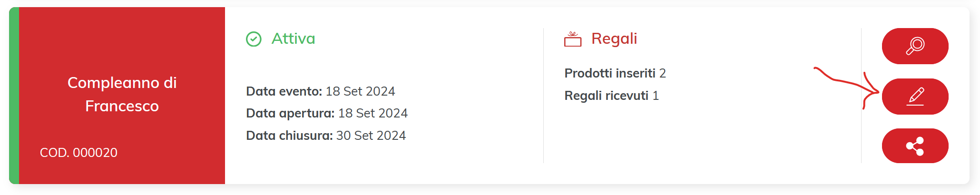Click the Attiva status label
Image resolution: width=980 pixels, height=195 pixels.
pyautogui.click(x=293, y=39)
